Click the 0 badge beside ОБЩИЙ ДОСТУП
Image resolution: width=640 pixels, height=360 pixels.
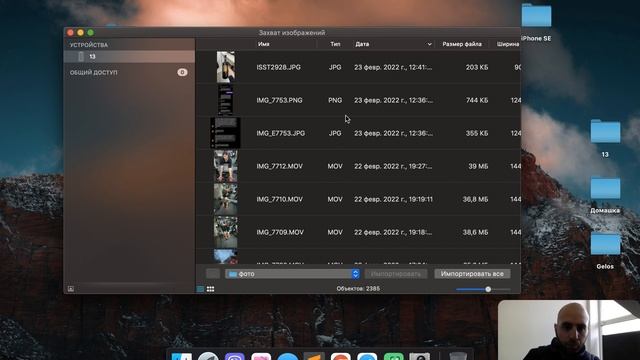point(182,72)
